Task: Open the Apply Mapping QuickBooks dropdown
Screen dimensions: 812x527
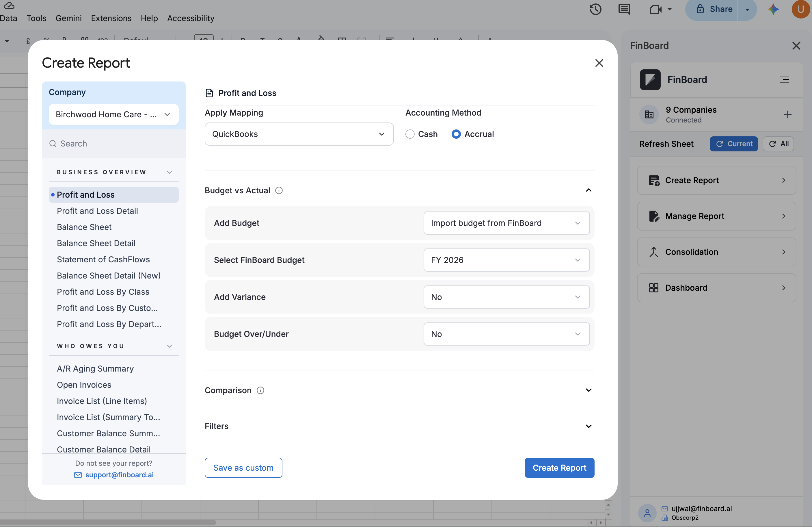Action: click(x=299, y=134)
